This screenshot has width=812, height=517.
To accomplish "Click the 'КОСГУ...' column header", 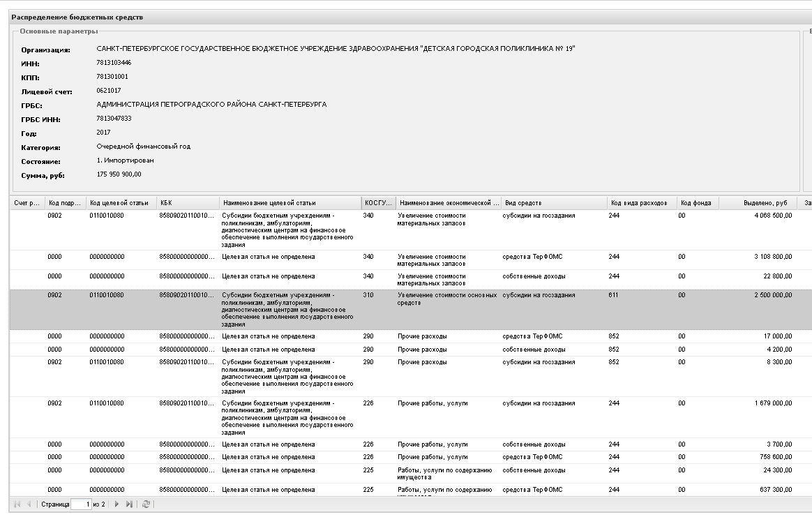I will pos(379,202).
